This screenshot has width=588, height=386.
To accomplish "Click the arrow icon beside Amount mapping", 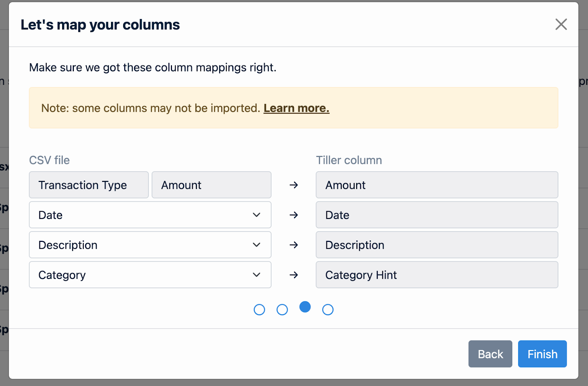I will [294, 185].
